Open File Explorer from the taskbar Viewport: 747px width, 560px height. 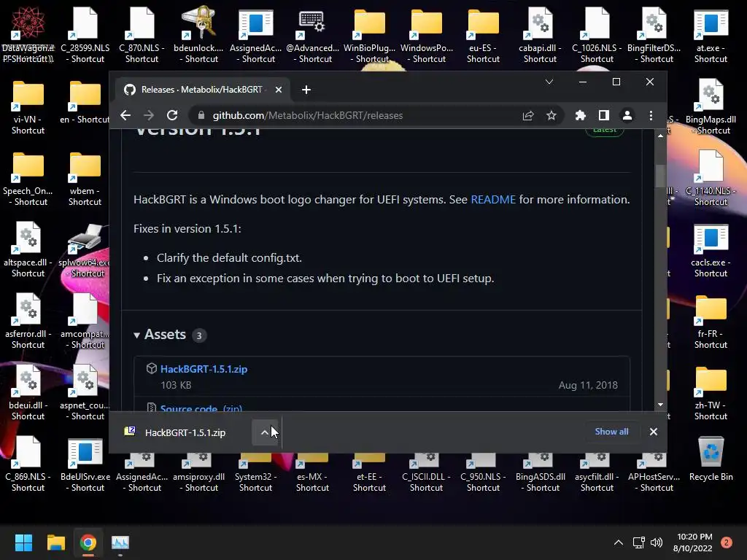[x=55, y=542]
